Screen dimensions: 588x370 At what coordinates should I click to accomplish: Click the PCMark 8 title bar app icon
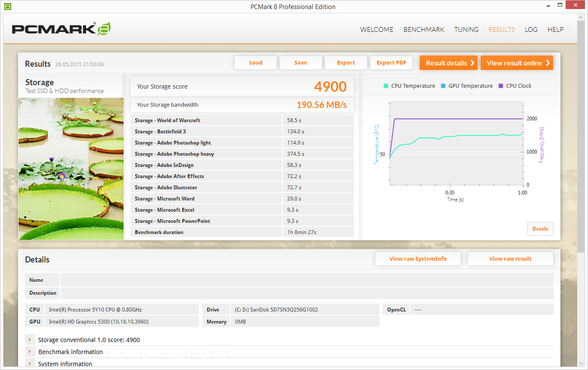(8, 6)
